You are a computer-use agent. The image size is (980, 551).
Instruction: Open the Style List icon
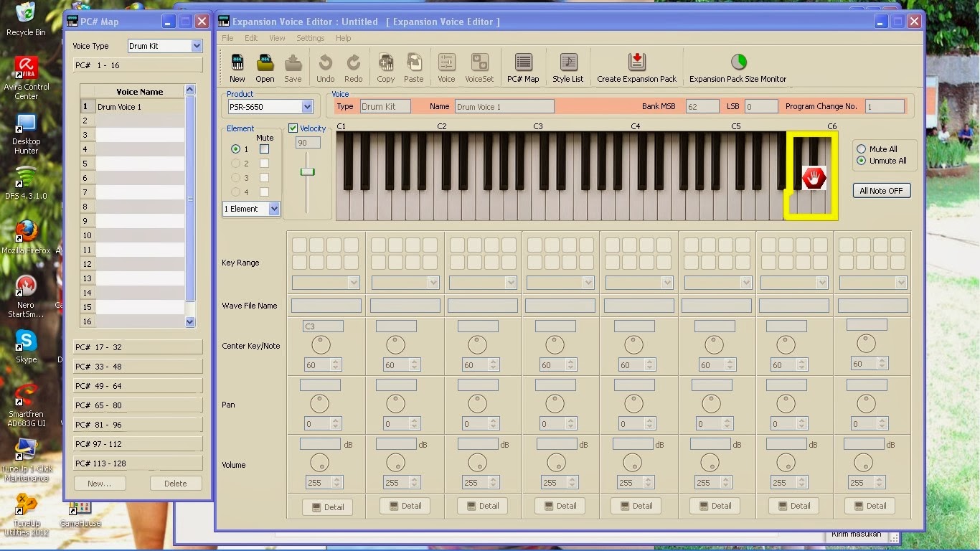click(x=568, y=63)
